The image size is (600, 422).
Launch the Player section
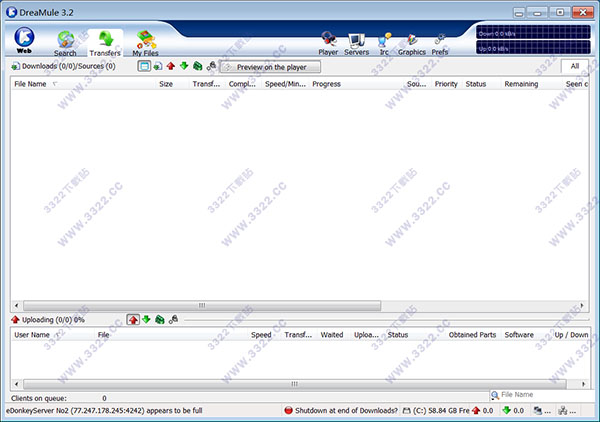tap(328, 43)
